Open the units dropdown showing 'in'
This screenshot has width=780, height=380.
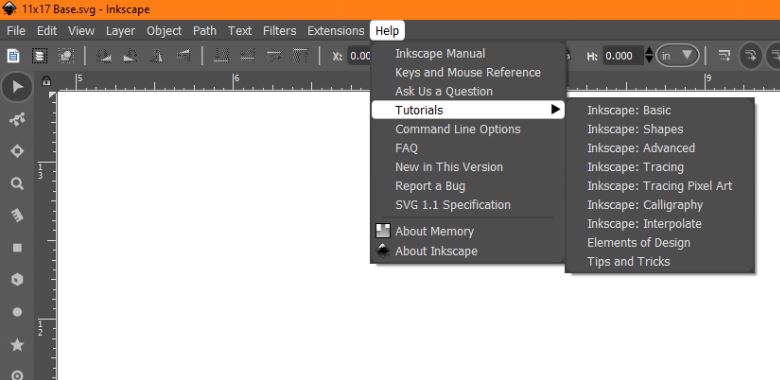point(678,56)
